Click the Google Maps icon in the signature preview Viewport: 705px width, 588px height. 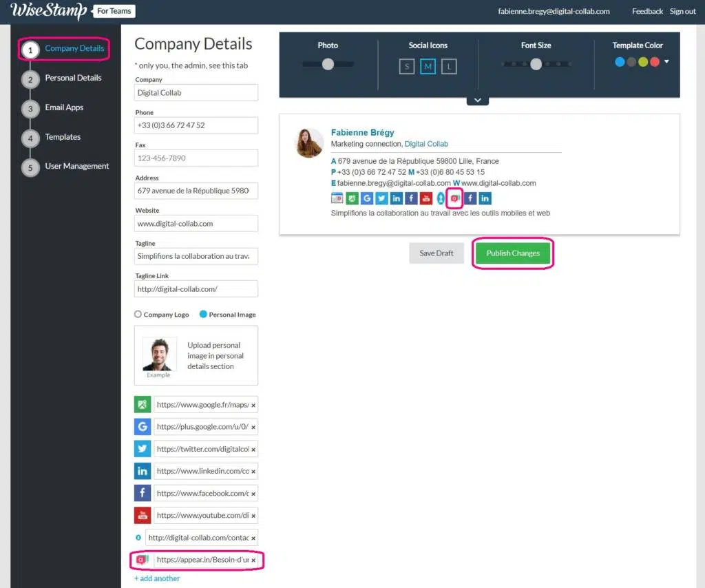[352, 198]
